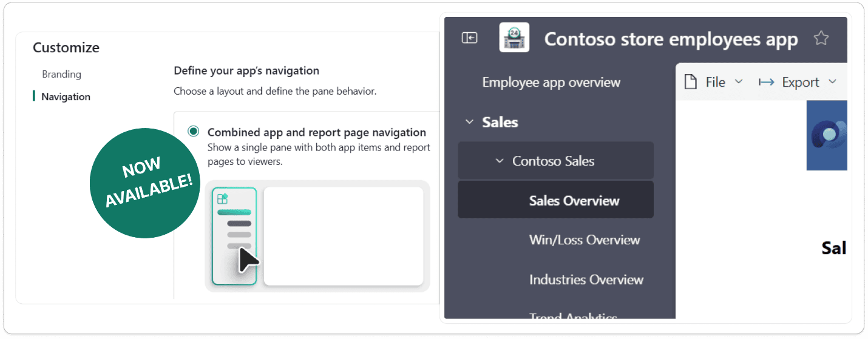Collapse the Contoso Sales report chevron
Viewport: 868px width, 339px height.
pos(500,161)
